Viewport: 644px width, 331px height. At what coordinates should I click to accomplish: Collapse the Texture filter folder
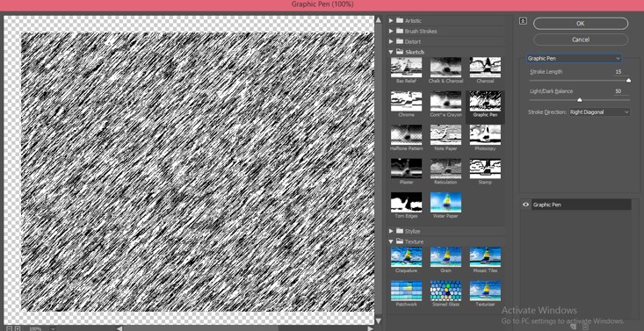click(391, 242)
